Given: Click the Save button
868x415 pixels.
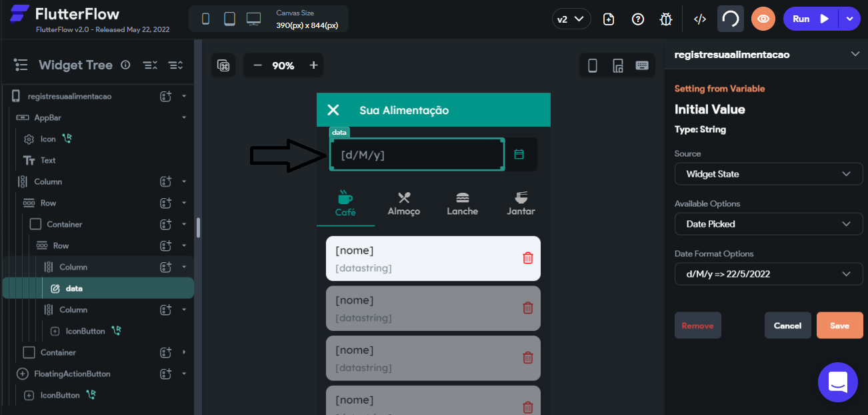Looking at the screenshot, I should coord(839,326).
